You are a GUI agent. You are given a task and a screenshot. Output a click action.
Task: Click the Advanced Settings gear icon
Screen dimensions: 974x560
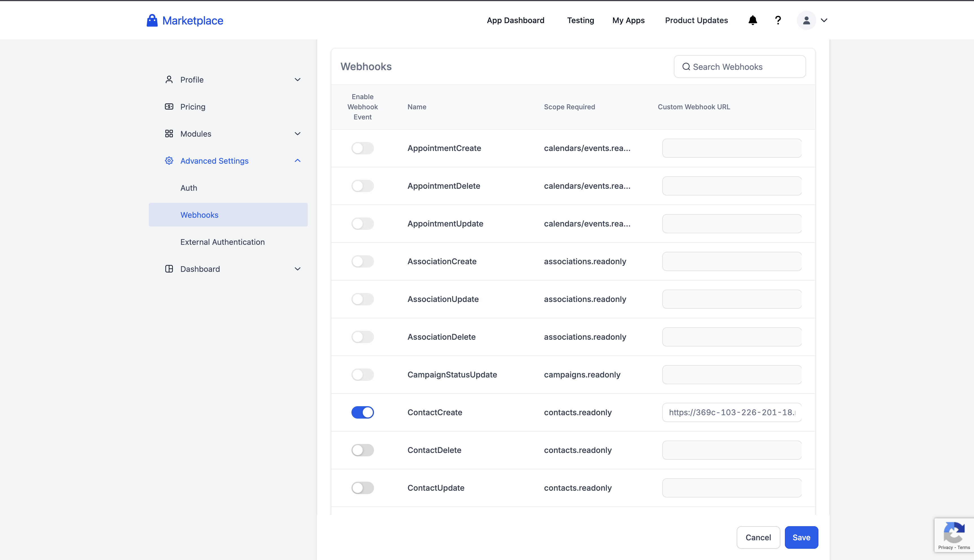[x=169, y=161]
